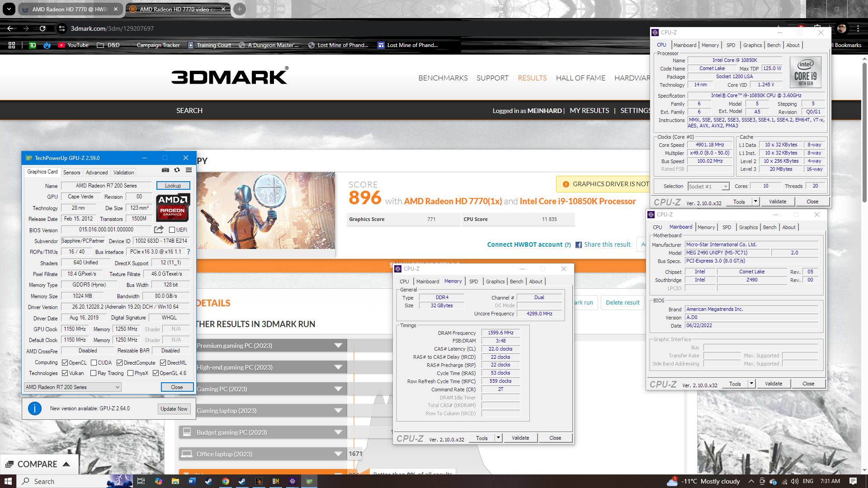Click the Bus Interface question mark icon
Image resolution: width=868 pixels, height=488 pixels.
tap(189, 252)
